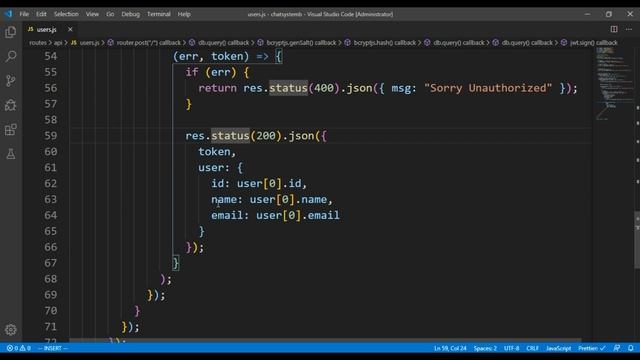
Task: Change end of line sequence CRLF
Action: coord(532,348)
